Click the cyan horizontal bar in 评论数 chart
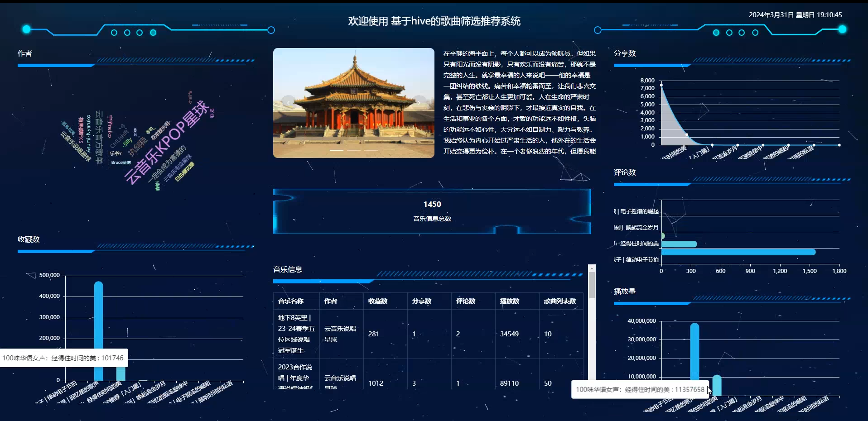The height and width of the screenshot is (421, 868). tap(679, 244)
